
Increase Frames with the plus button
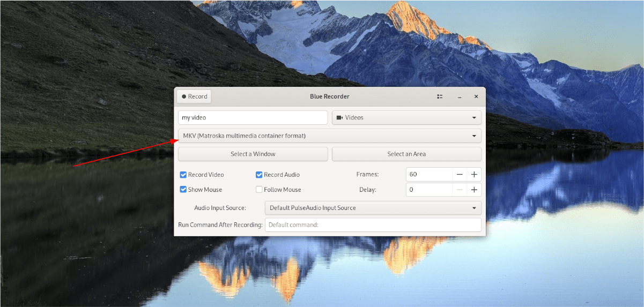(474, 174)
